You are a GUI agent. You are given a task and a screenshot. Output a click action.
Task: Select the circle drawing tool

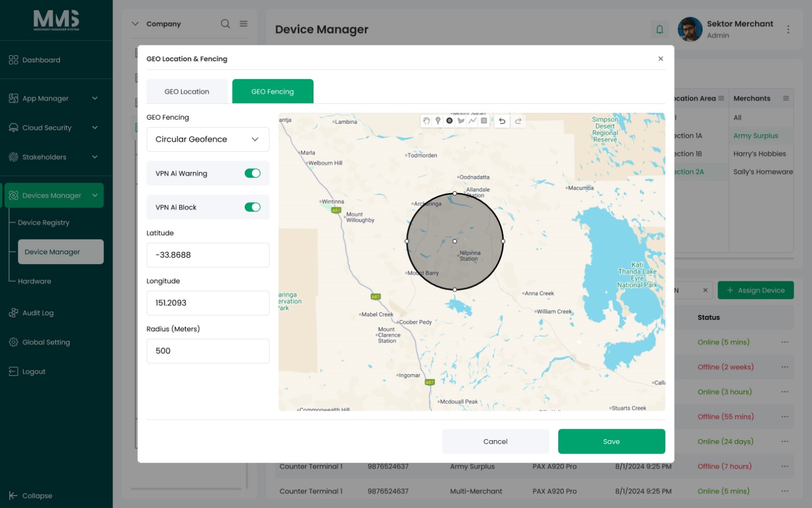450,121
